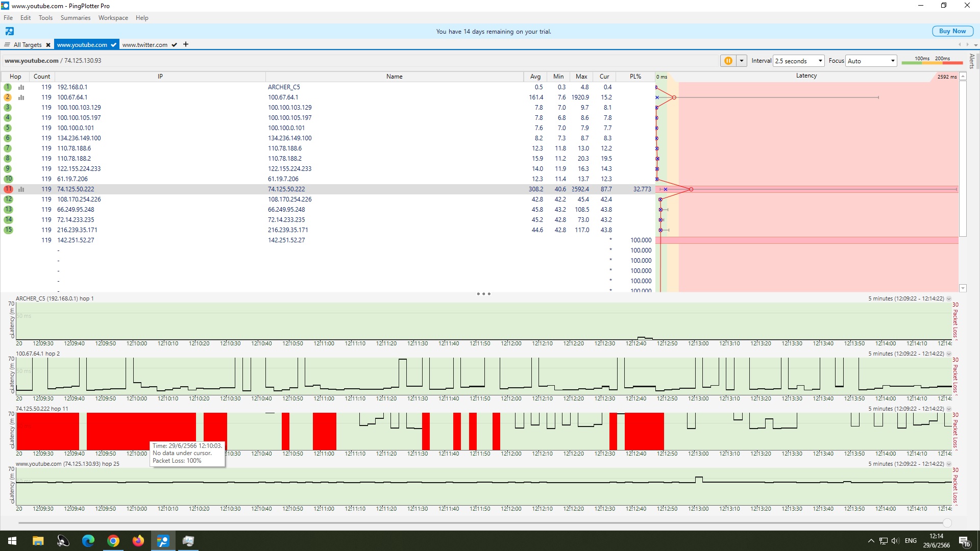Open the Interval 2.5 seconds dropdown
This screenshot has height=551, width=980.
tap(799, 61)
